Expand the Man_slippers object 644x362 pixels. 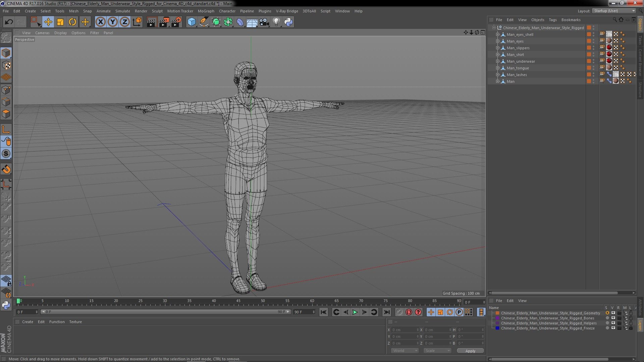pyautogui.click(x=498, y=48)
